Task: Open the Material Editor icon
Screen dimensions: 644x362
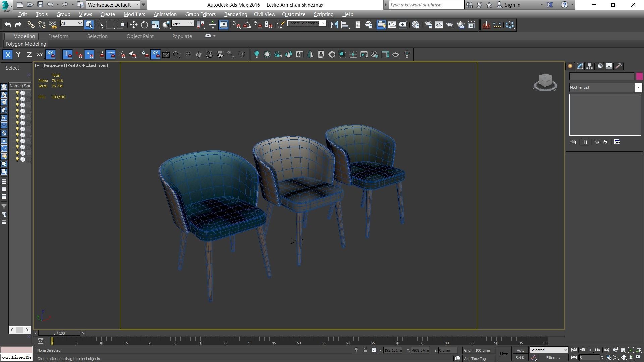Action: click(x=416, y=25)
